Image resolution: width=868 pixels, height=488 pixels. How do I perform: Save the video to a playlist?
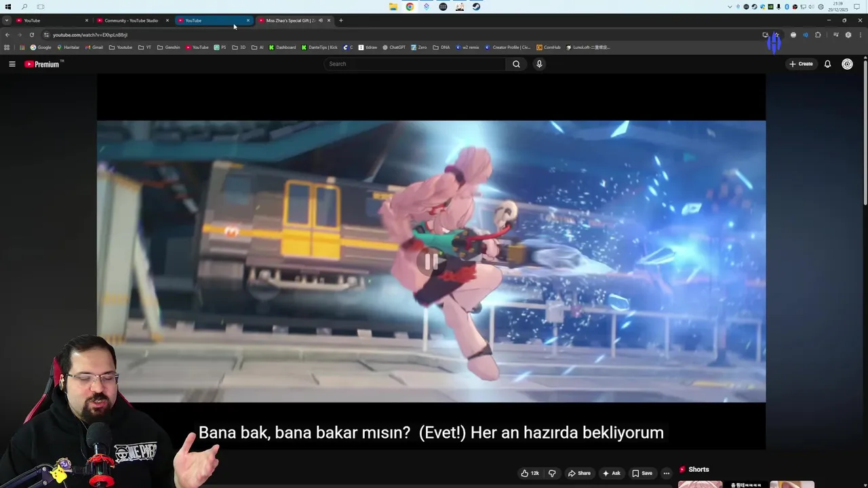pos(642,473)
